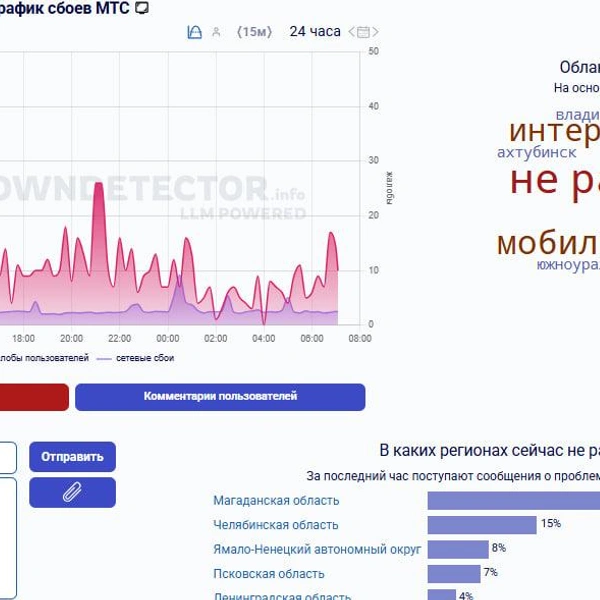600x600 pixels.
Task: Select the area chart view icon
Action: click(x=194, y=32)
